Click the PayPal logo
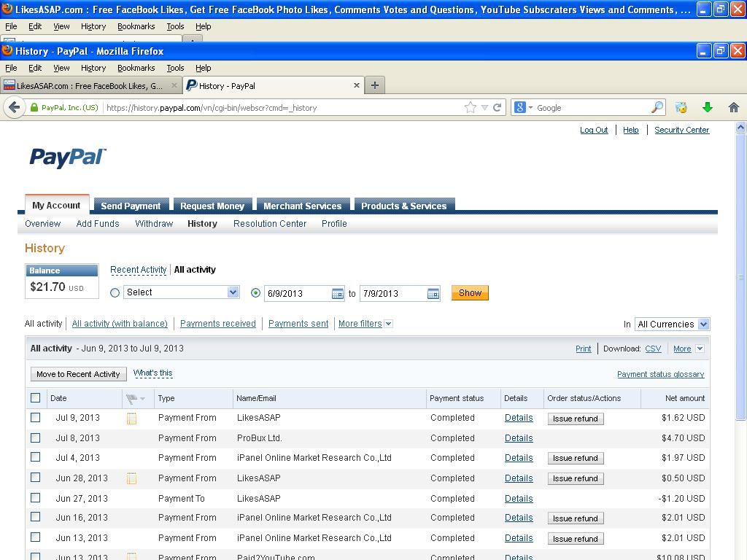The height and width of the screenshot is (560, 747). coord(68,157)
